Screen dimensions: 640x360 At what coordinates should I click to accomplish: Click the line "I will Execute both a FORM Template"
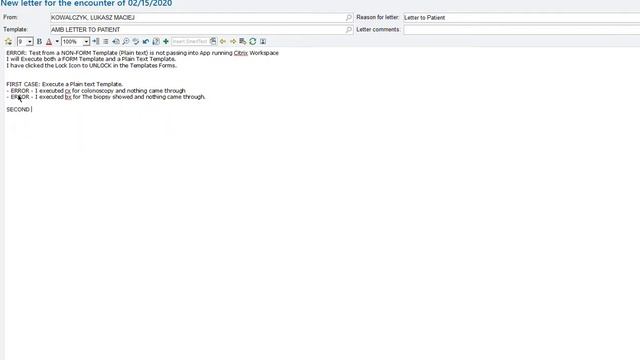[91, 59]
